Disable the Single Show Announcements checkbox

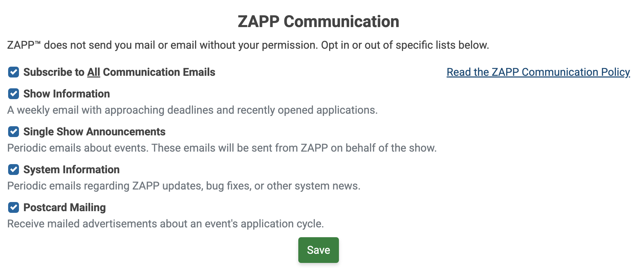pyautogui.click(x=14, y=132)
